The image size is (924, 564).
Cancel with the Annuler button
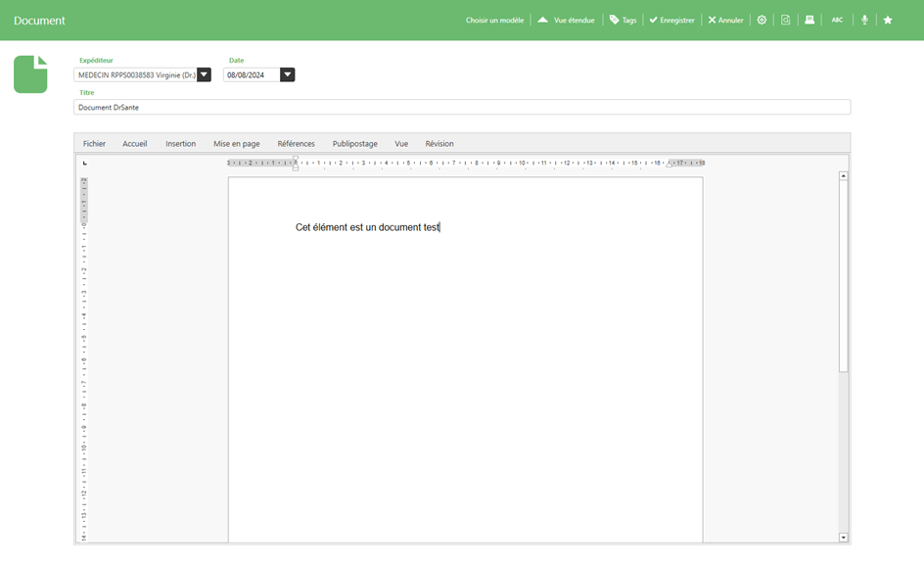click(x=725, y=20)
